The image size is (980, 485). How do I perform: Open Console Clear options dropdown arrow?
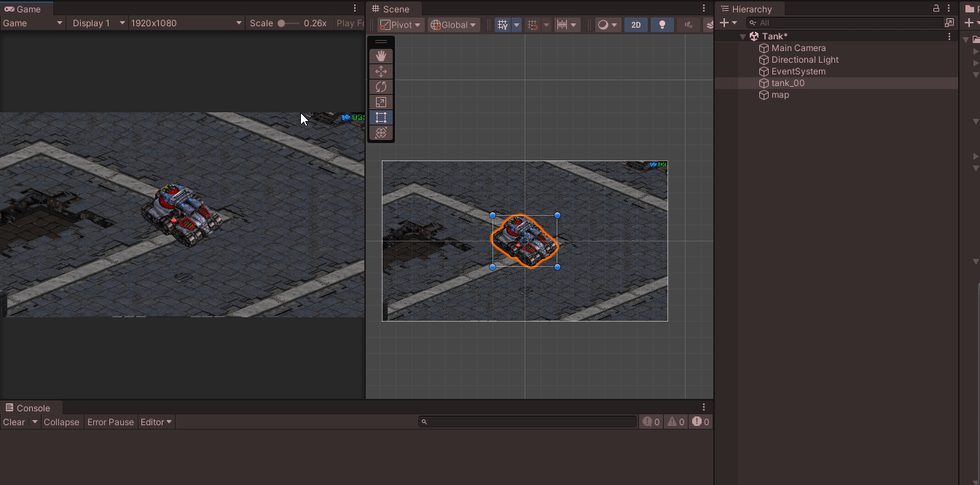click(34, 422)
